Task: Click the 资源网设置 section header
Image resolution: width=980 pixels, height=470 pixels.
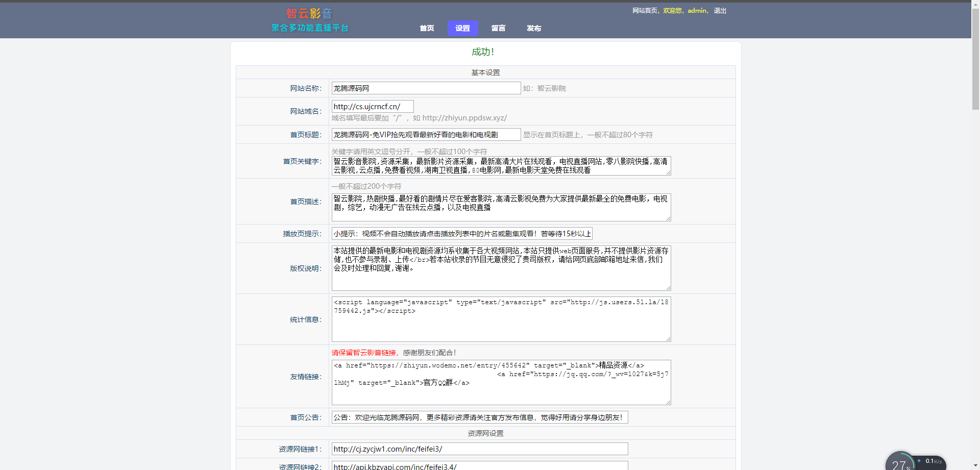Action: (x=485, y=433)
